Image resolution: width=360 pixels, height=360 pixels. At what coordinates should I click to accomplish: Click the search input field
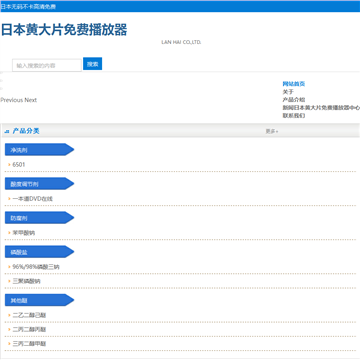[47, 65]
